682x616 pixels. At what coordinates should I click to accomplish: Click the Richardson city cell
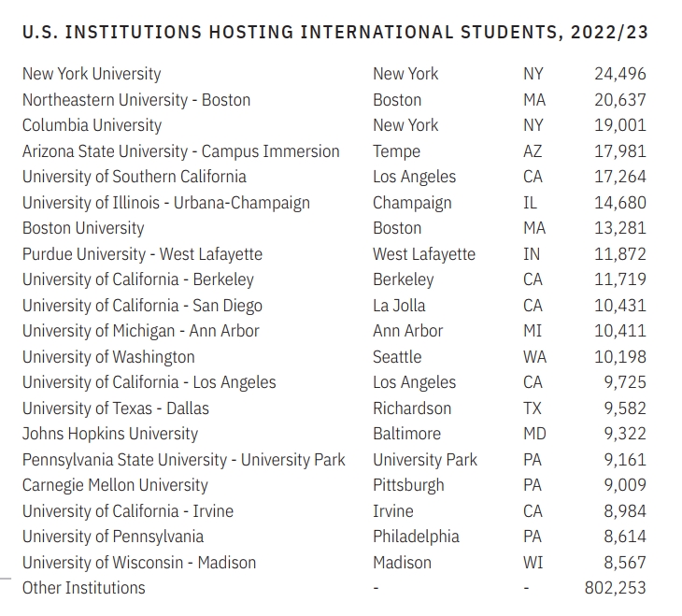pos(412,408)
